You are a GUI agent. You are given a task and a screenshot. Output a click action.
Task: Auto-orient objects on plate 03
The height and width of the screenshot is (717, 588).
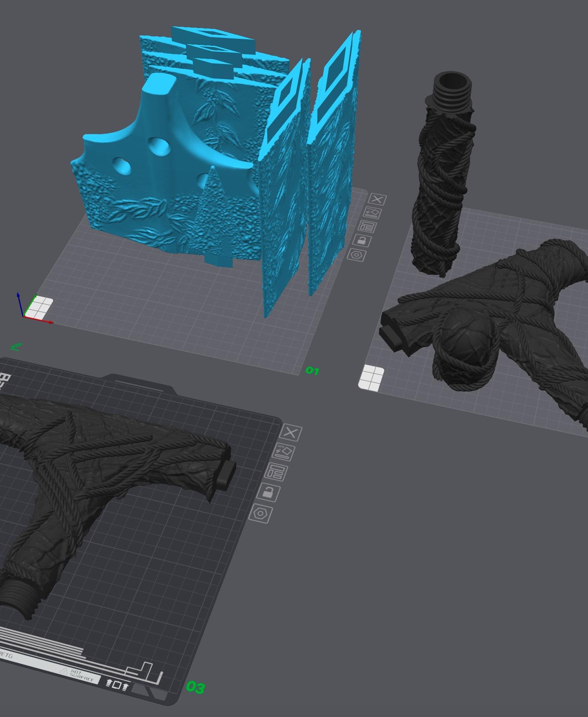pyautogui.click(x=284, y=452)
